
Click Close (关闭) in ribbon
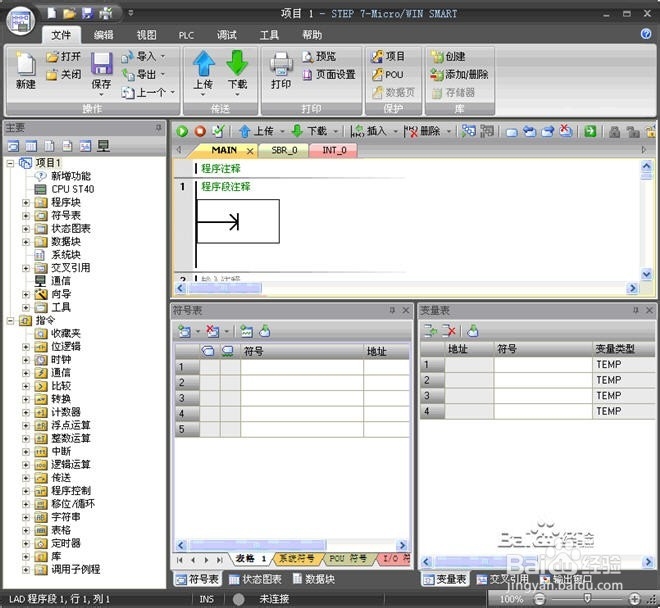(64, 75)
